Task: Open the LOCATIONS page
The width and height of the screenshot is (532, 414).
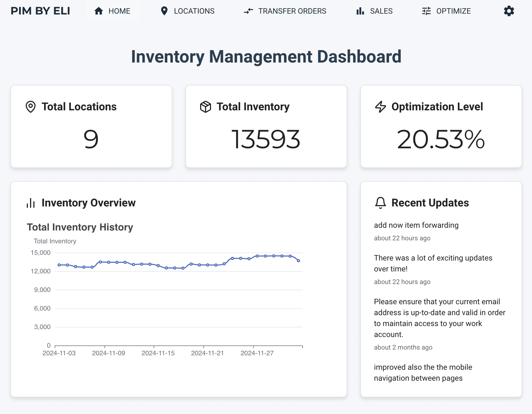Action: (x=188, y=11)
